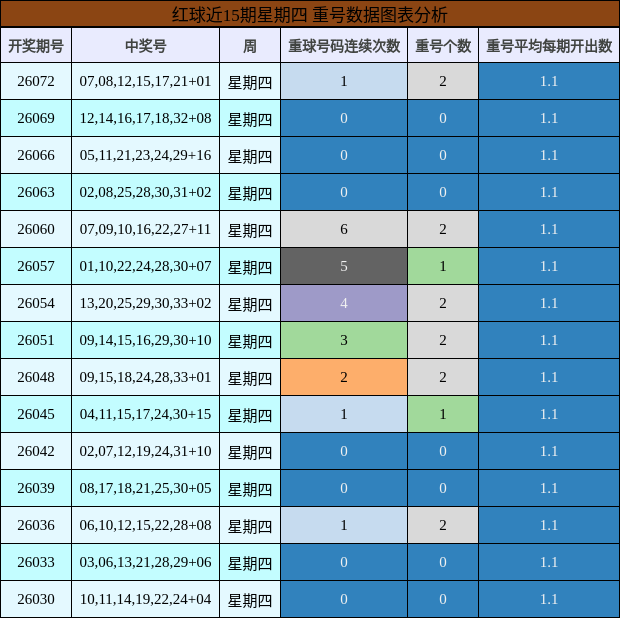Click winning numbers 10,11,14,19,22,24+04
Screen dimensions: 620x618
pyautogui.click(x=146, y=599)
